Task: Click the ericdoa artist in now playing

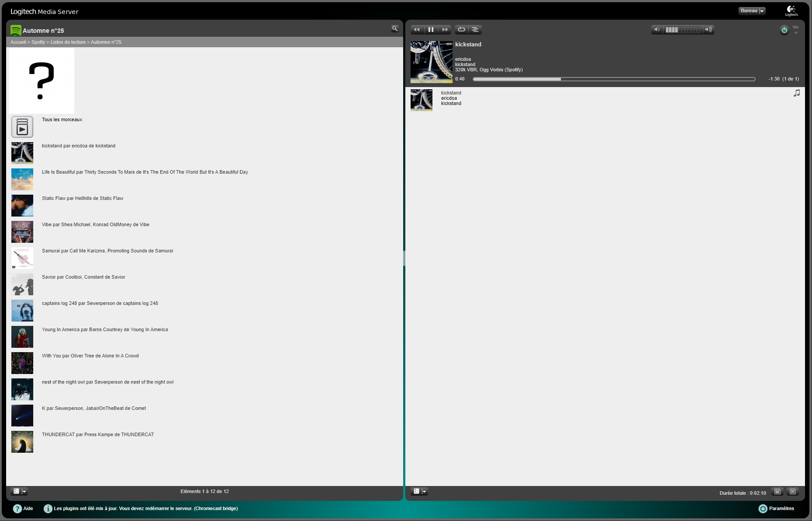Action: pyautogui.click(x=463, y=59)
